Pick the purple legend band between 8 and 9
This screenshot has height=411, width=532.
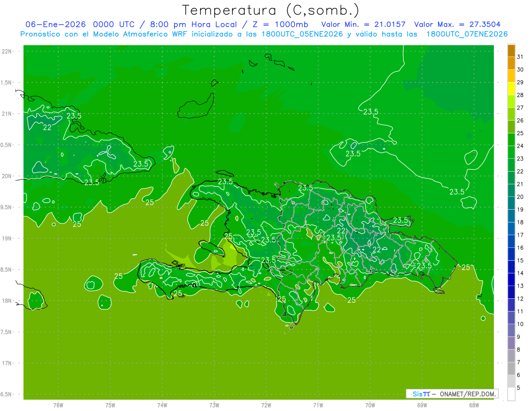[511, 343]
